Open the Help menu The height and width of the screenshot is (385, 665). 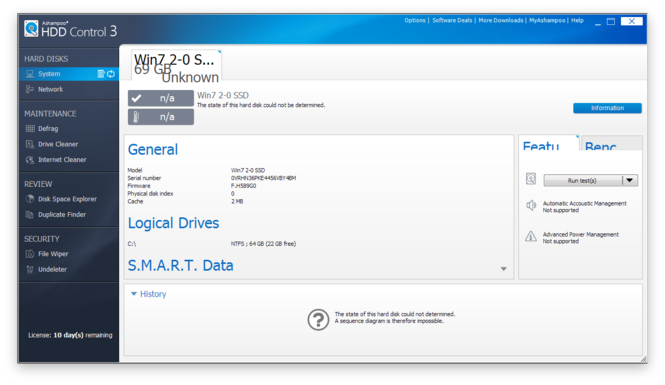[577, 20]
